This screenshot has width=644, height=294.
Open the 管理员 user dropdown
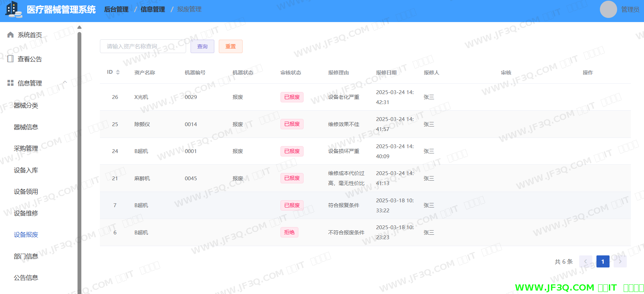pos(630,10)
